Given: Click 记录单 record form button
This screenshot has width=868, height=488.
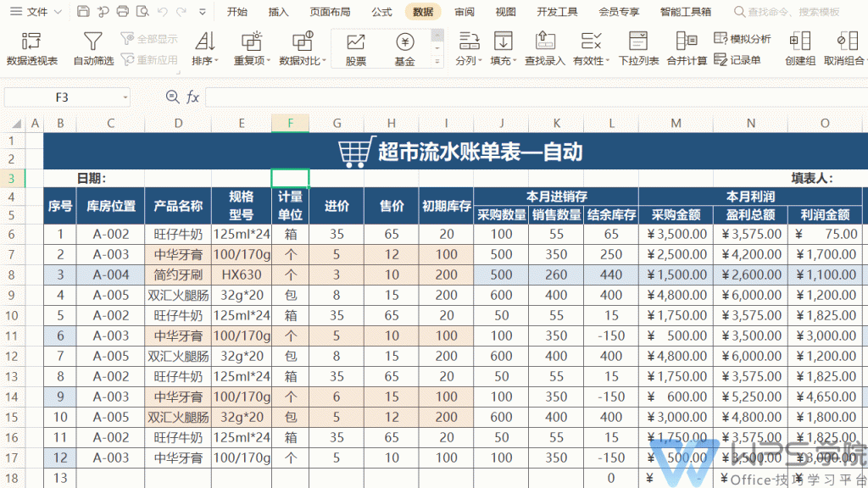Looking at the screenshot, I should coord(737,60).
